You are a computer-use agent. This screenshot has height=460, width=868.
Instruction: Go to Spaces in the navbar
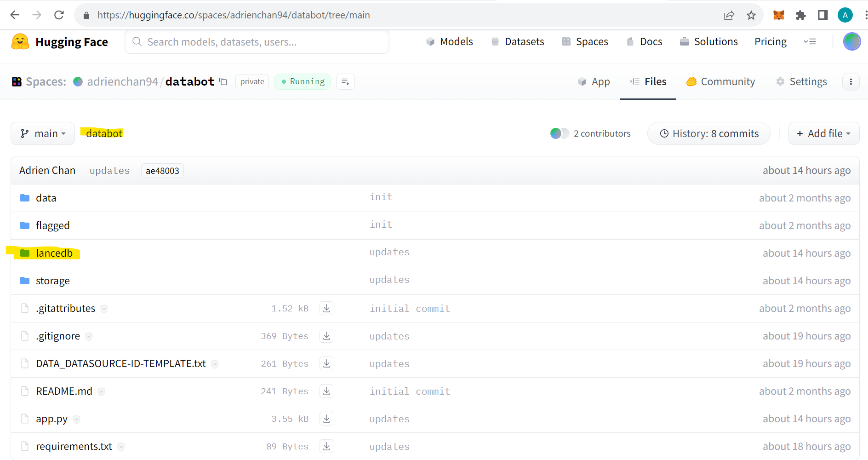pyautogui.click(x=585, y=41)
